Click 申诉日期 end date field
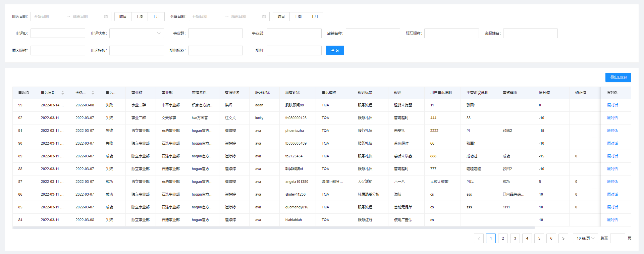Screen dimensions: 644x254 (87, 16)
